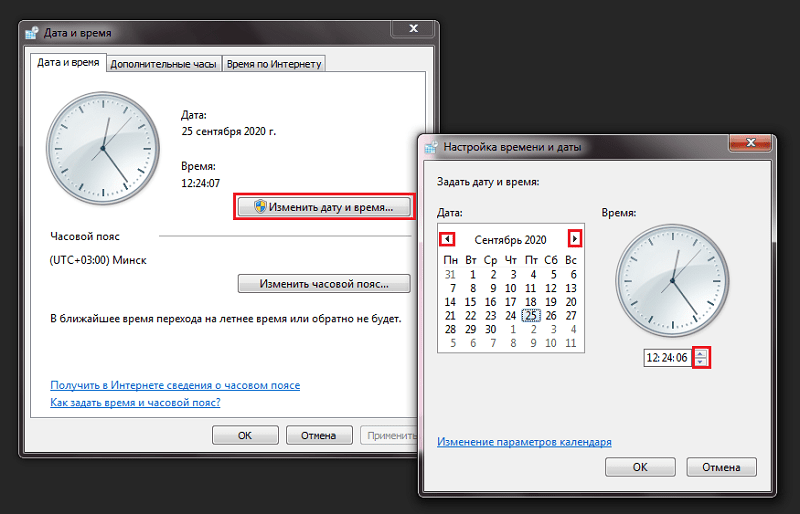The image size is (800, 514).
Task: Open link Получить в Интернете сведения о часовом поясе
Action: [175, 385]
